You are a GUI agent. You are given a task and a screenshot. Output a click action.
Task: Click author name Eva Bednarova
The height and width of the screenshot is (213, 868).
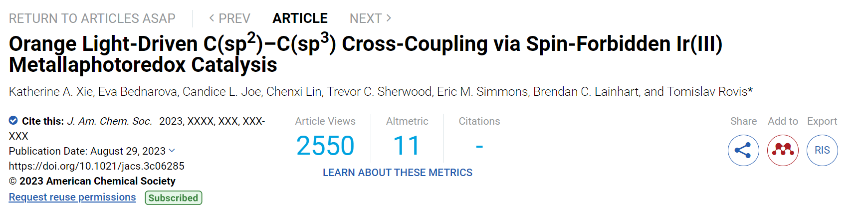tap(138, 92)
